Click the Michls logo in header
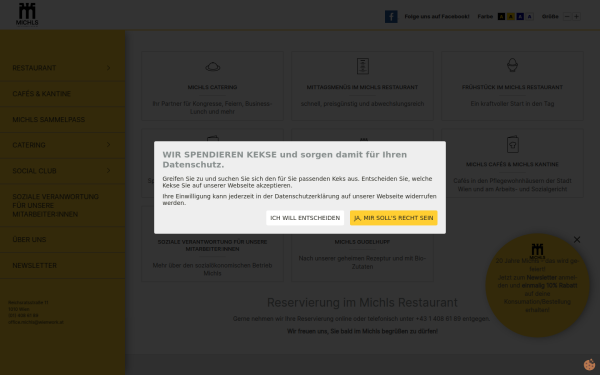Viewport: 600px width, 375px height. coord(27,15)
